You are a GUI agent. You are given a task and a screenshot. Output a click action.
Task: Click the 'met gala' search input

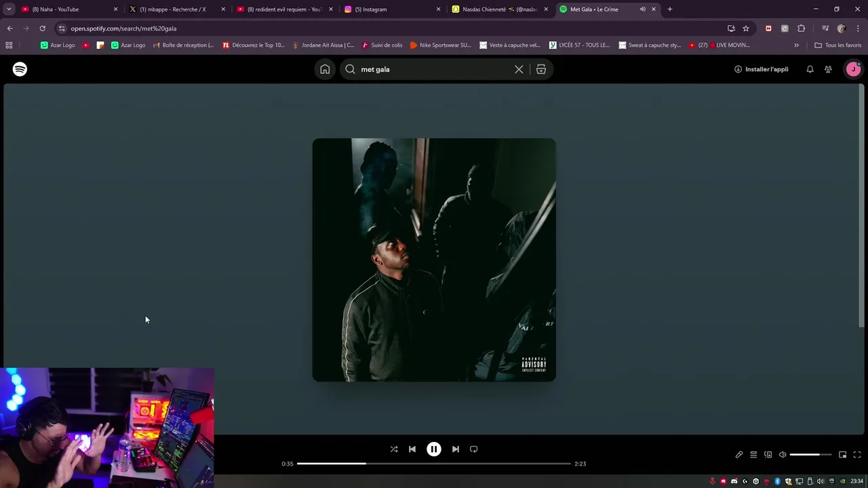click(434, 69)
